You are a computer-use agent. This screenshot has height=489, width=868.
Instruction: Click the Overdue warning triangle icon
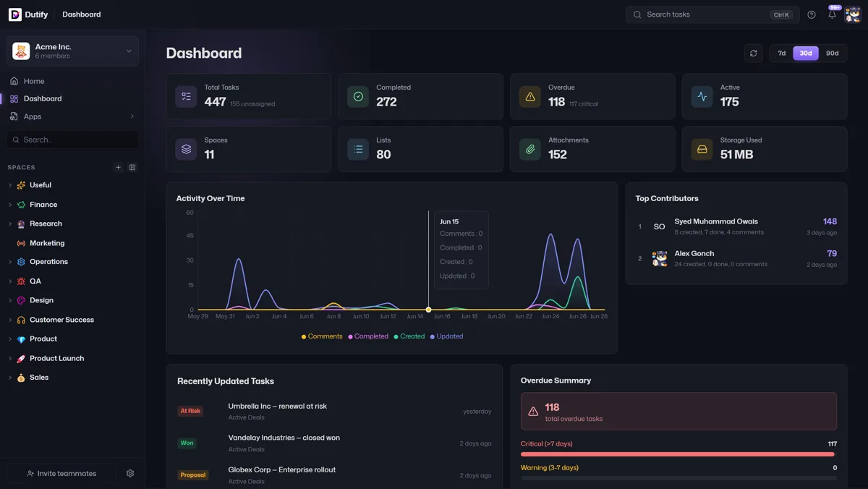click(530, 96)
